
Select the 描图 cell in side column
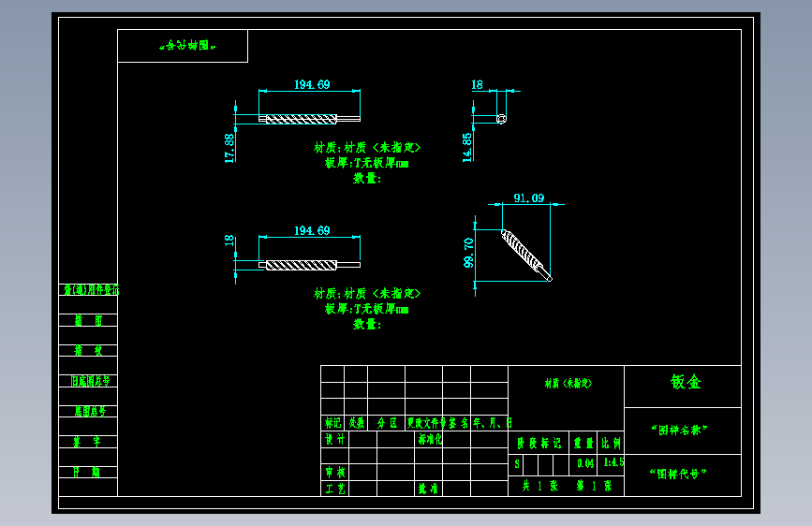point(88,320)
